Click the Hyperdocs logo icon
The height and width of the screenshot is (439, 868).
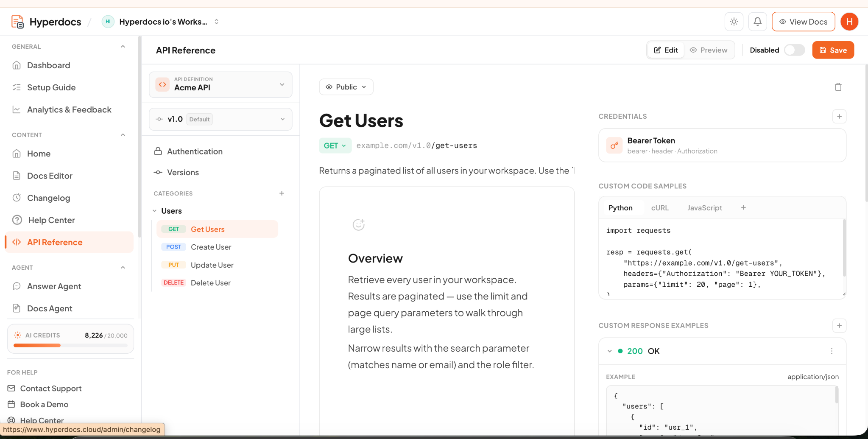(x=17, y=22)
